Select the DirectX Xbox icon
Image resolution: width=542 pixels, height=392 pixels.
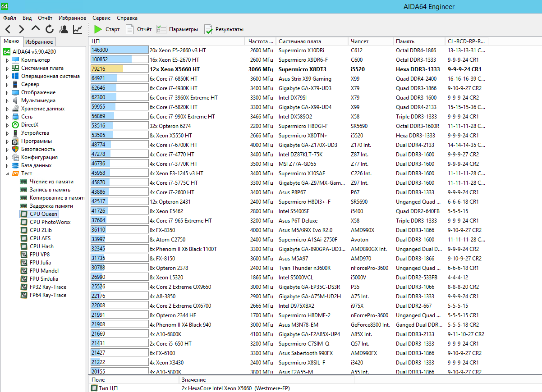pyautogui.click(x=16, y=125)
